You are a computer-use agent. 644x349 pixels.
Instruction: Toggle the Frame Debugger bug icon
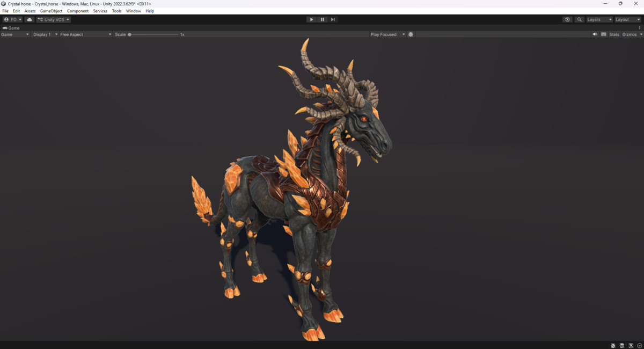411,34
